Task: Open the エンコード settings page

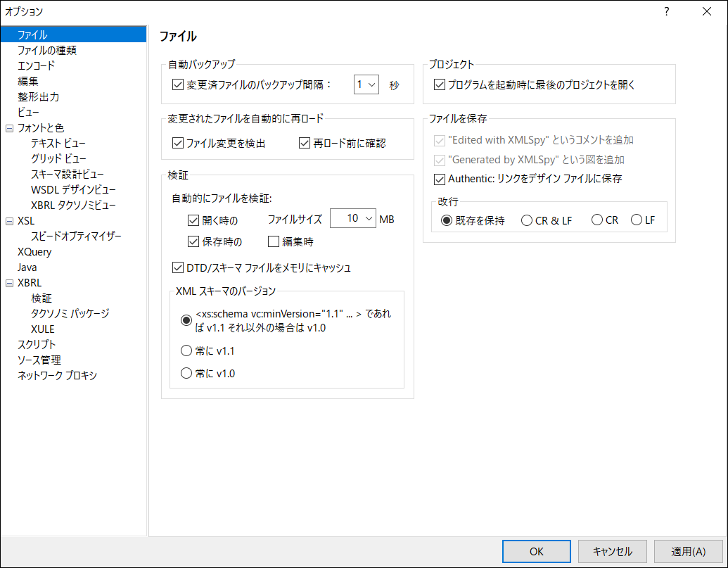Action: (x=36, y=66)
